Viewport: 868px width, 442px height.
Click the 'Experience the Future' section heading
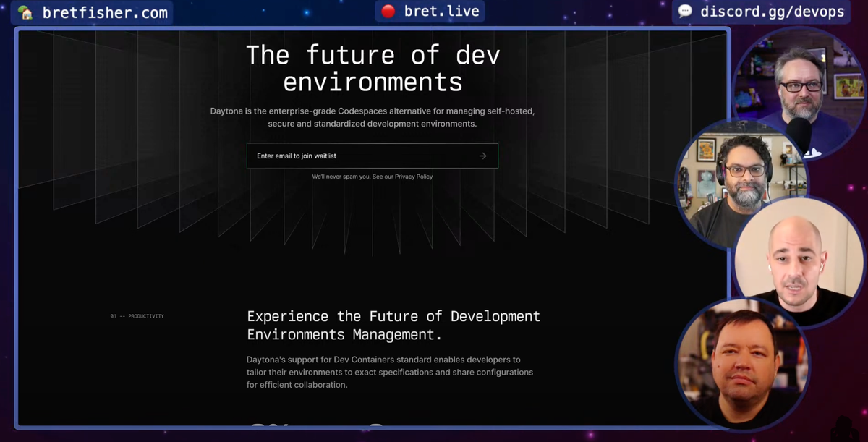point(393,325)
